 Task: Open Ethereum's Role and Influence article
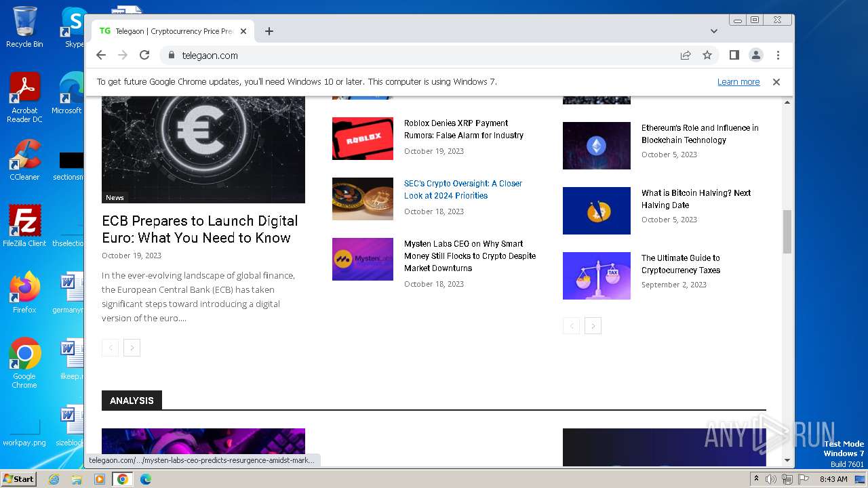pos(700,134)
